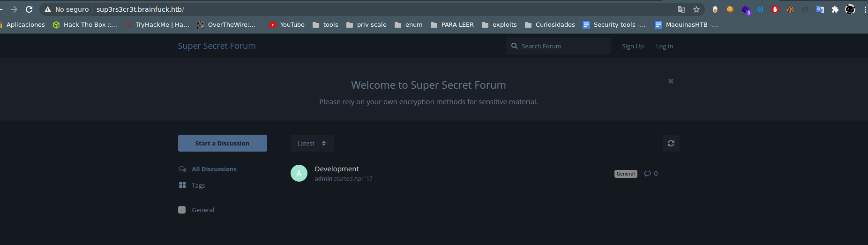This screenshot has width=868, height=245.
Task: Open the blue sound waves extension
Action: click(760, 9)
